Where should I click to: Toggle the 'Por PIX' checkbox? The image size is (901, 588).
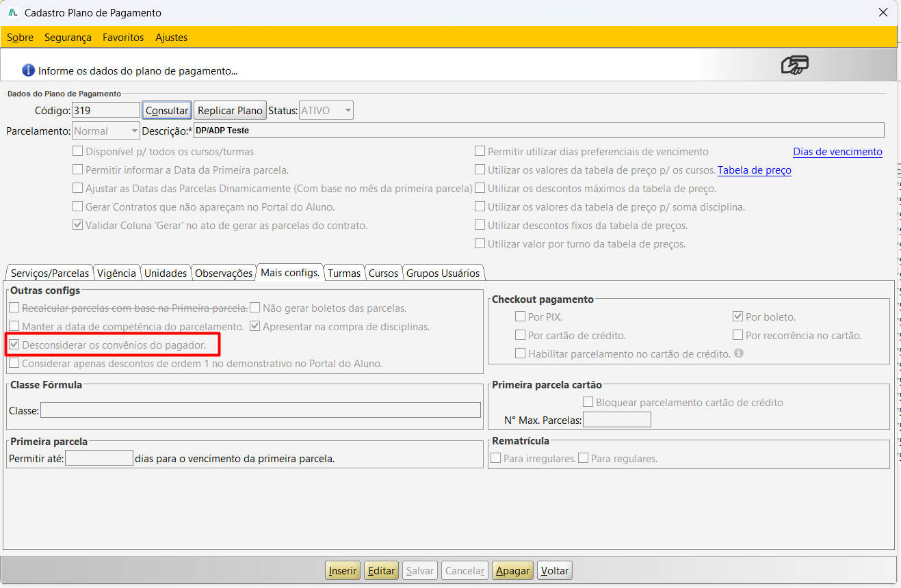coord(521,317)
